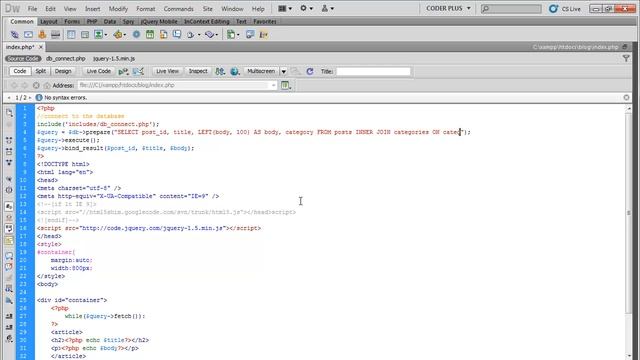Screen dimensions: 640x360
Task: Outdent Code icon
Action: [x=9, y=327]
